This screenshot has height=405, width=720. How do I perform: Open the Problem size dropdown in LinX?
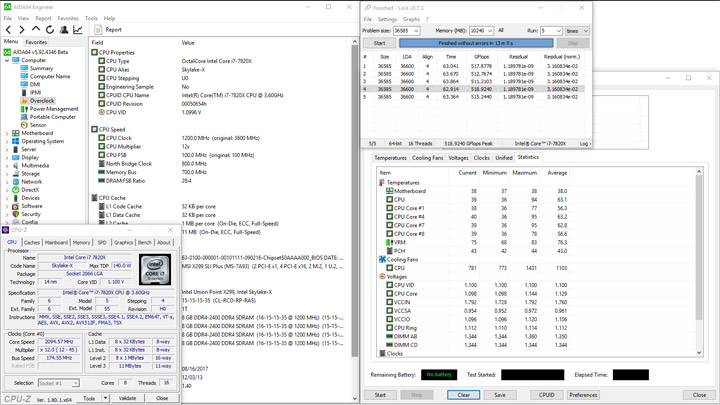tap(416, 31)
